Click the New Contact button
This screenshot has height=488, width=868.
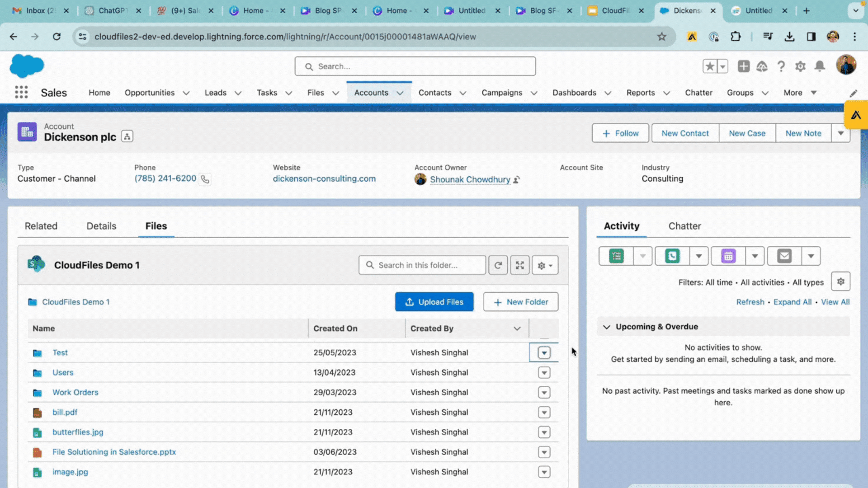point(685,133)
